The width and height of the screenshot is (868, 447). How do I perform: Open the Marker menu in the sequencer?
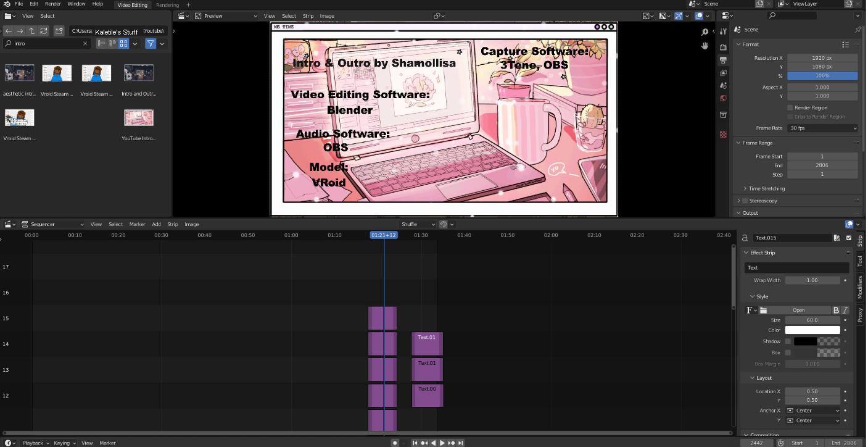137,224
